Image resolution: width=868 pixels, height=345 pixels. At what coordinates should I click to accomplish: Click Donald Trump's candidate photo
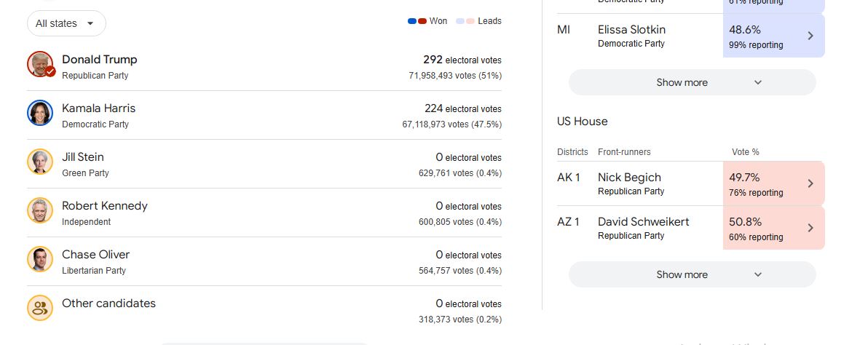40,64
